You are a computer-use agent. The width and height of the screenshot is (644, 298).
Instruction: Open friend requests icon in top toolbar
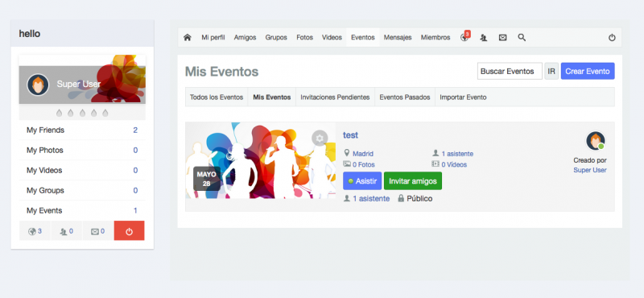click(484, 37)
